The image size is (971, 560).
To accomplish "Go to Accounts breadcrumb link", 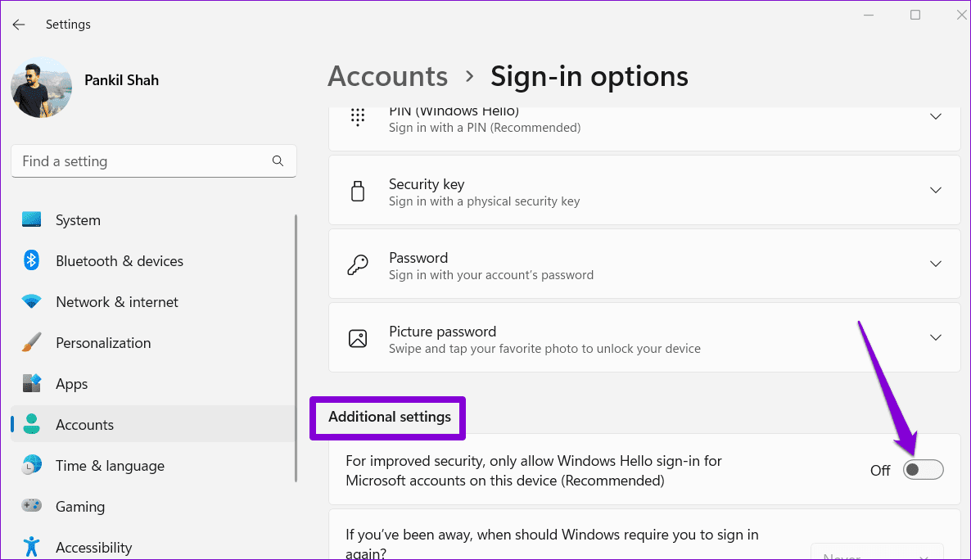I will pyautogui.click(x=387, y=76).
